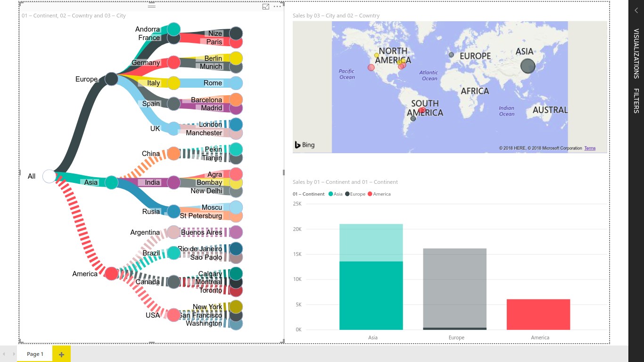Select the Spain country node
This screenshot has height=362, width=644.
coord(174,104)
